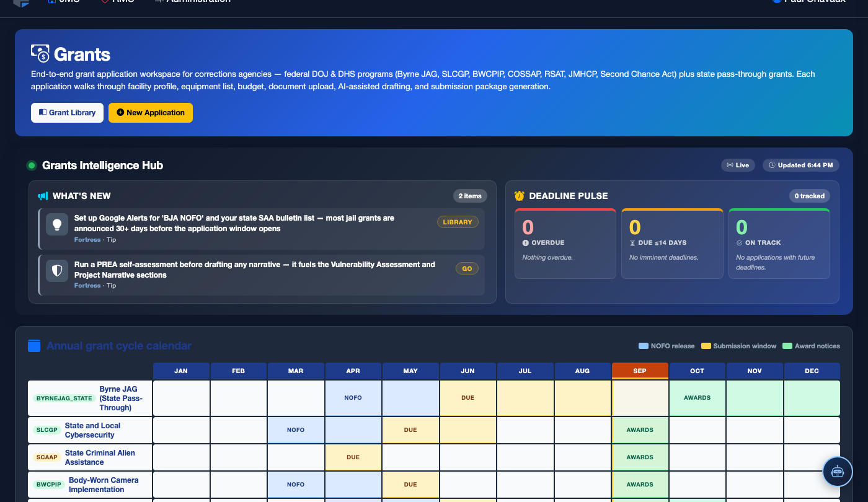Open the DUE ≤14 DAYS card

(x=672, y=244)
